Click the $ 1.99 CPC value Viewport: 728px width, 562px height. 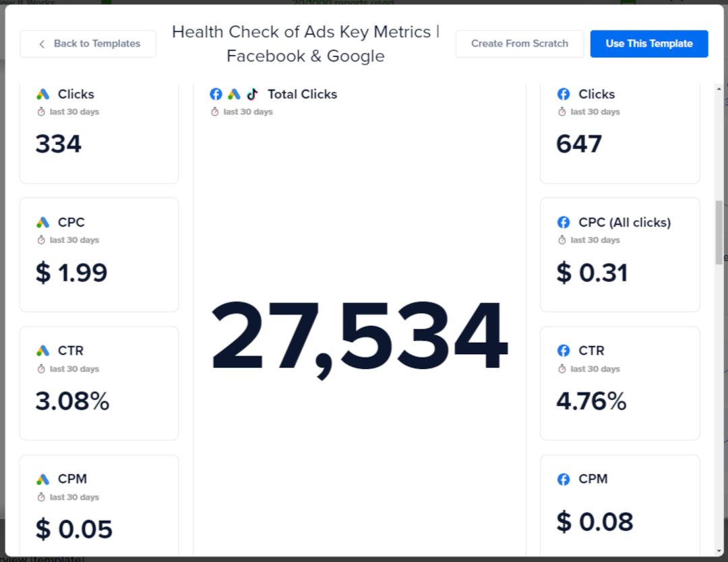pos(71,273)
